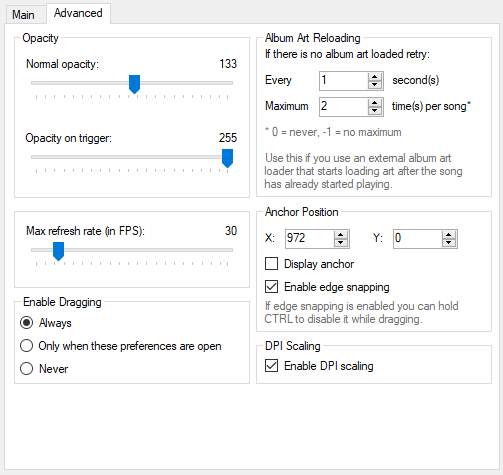503x475 pixels.
Task: Switch to the Main tab
Action: point(23,15)
